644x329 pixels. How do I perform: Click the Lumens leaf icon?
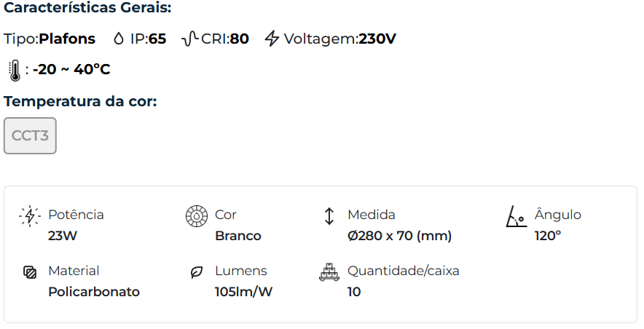point(197,272)
